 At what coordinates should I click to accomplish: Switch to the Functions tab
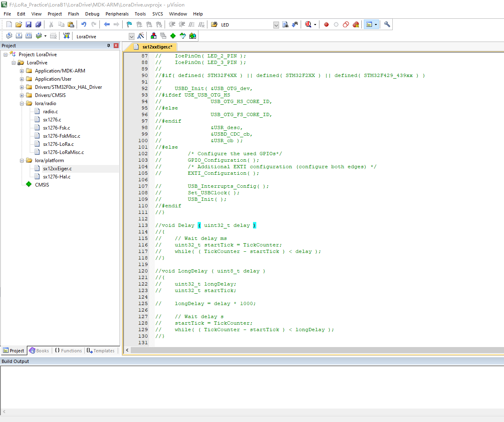68,351
